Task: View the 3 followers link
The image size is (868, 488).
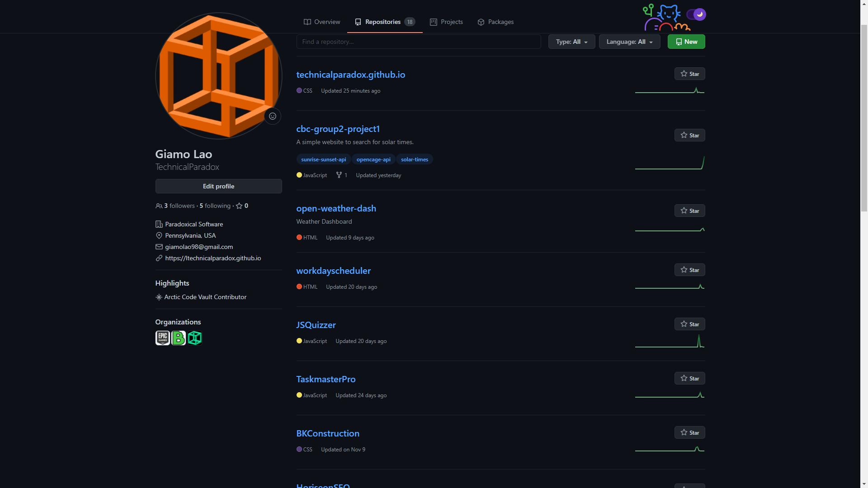Action: pyautogui.click(x=179, y=206)
